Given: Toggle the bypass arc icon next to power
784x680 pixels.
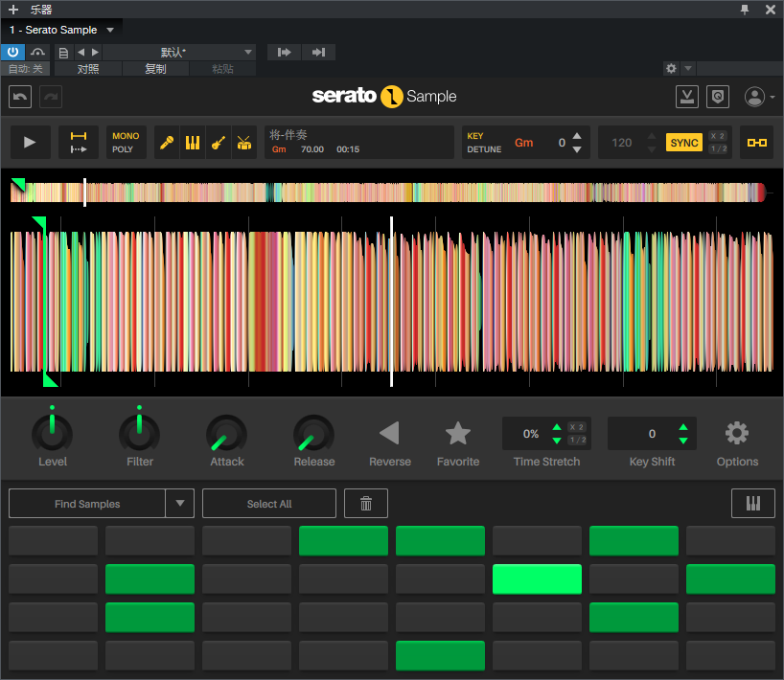Looking at the screenshot, I should (37, 52).
